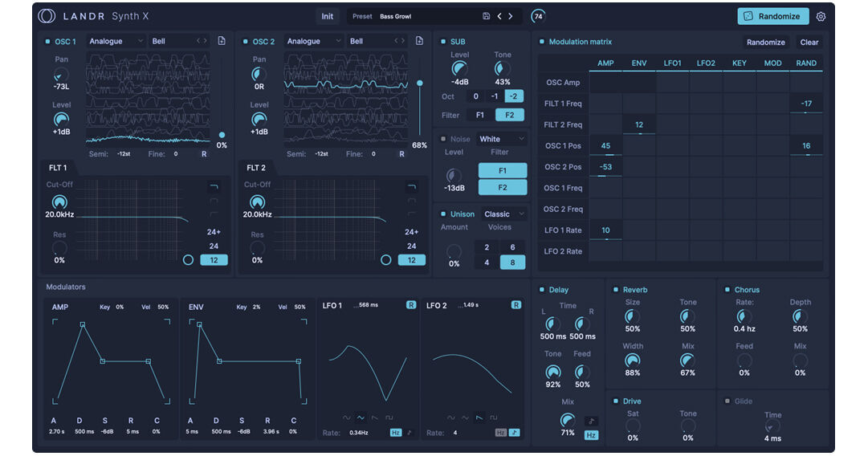
Task: Load wavetable file for OSC 2
Action: (x=419, y=41)
